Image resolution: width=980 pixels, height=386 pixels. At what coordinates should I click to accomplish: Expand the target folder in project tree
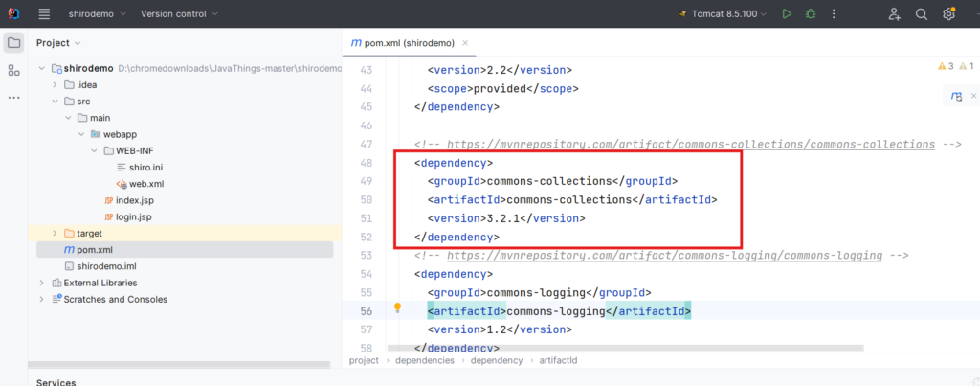(x=55, y=233)
